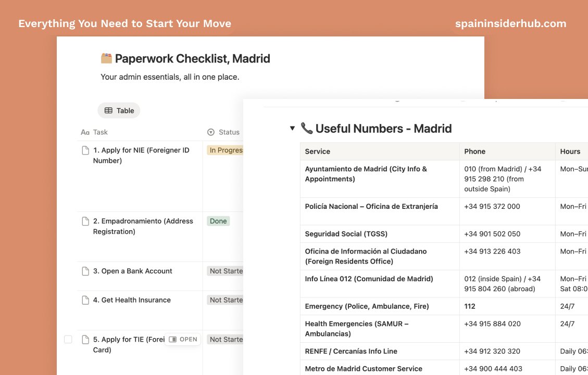The width and height of the screenshot is (588, 375).
Task: Click phone number +34 901 502 050
Action: tap(492, 234)
